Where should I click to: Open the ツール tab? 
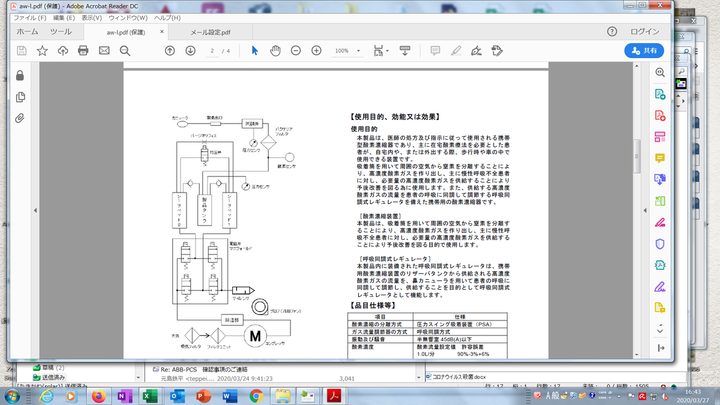60,32
